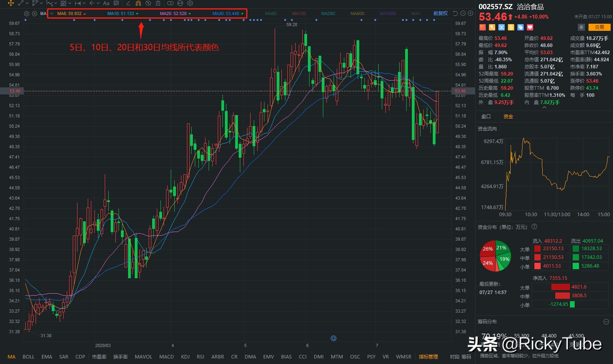The height and width of the screenshot is (364, 613).
Task: Select the Aa text annotation tool
Action: click(x=106, y=3)
